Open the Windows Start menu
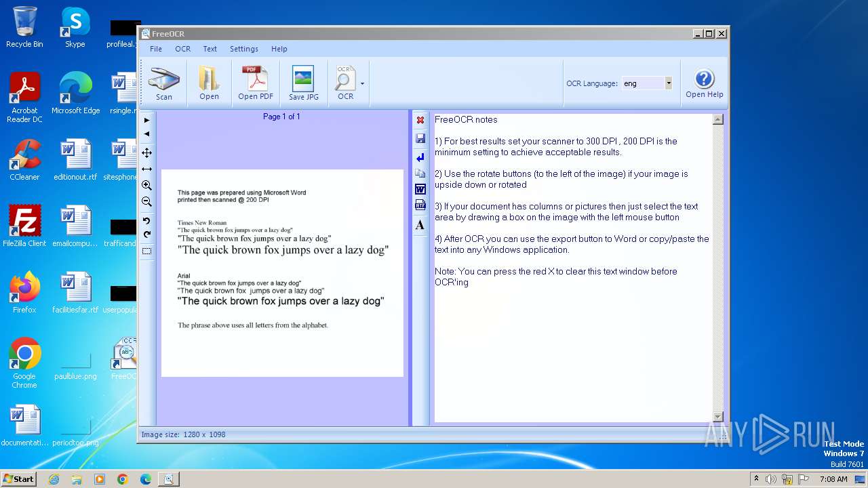Image resolution: width=868 pixels, height=488 pixels. tap(19, 479)
